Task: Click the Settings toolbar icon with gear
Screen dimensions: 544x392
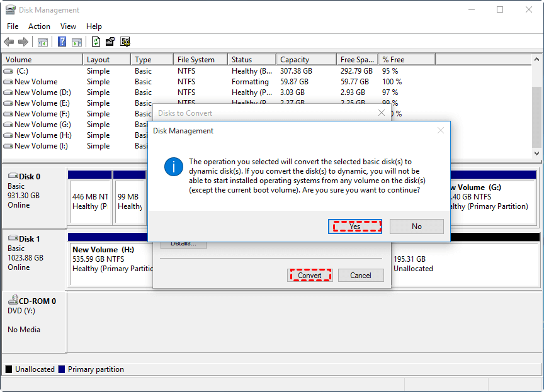Action: [125, 42]
